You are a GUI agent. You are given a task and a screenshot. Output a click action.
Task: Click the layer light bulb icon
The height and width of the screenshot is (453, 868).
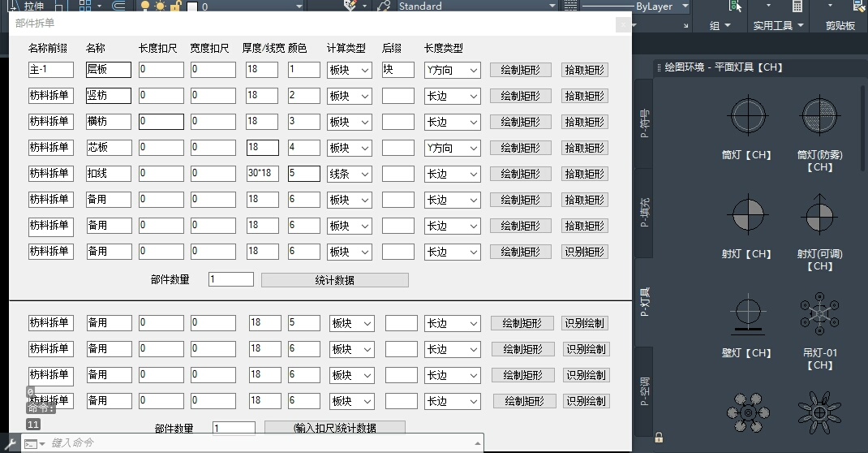click(145, 6)
